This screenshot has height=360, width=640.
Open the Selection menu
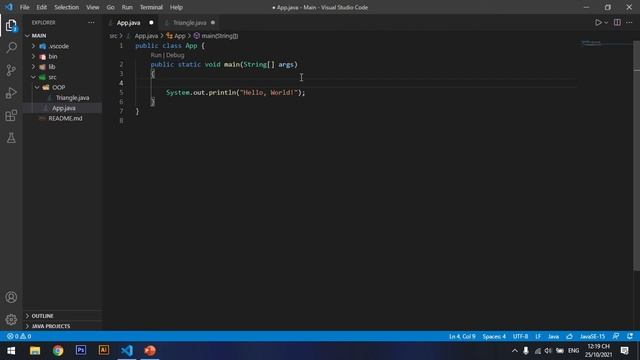pyautogui.click(x=67, y=7)
